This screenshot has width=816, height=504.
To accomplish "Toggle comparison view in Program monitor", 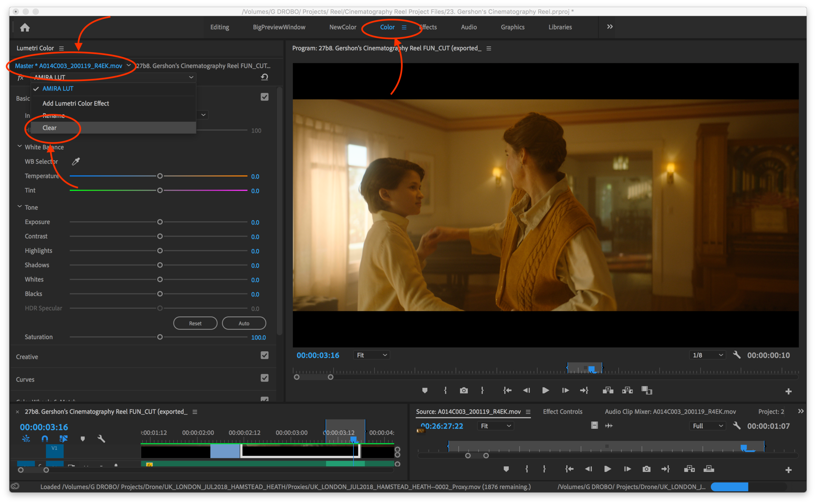I will tap(646, 390).
